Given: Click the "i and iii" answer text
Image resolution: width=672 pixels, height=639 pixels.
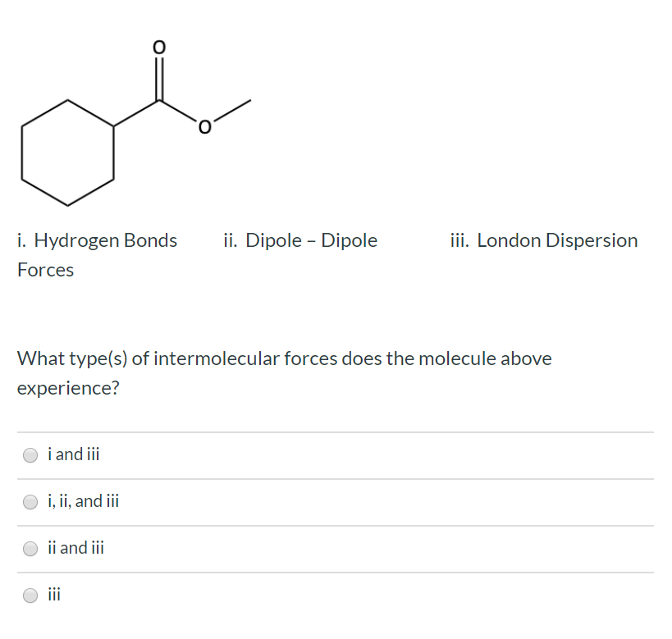Looking at the screenshot, I should pos(73,454).
